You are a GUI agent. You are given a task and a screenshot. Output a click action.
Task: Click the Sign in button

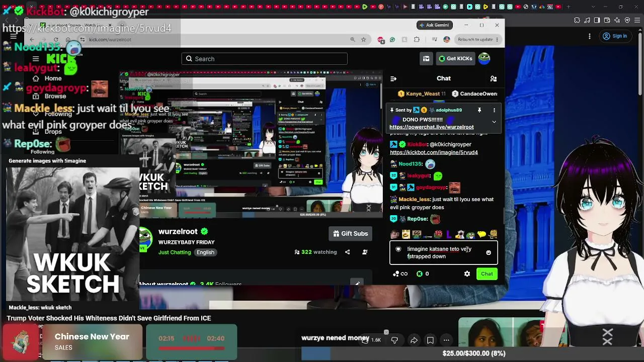point(615,36)
